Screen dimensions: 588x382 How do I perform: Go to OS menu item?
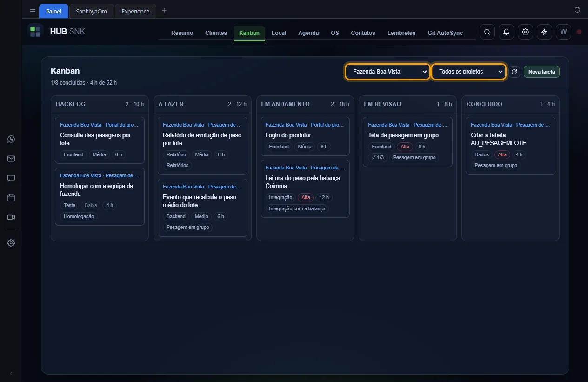(x=335, y=33)
